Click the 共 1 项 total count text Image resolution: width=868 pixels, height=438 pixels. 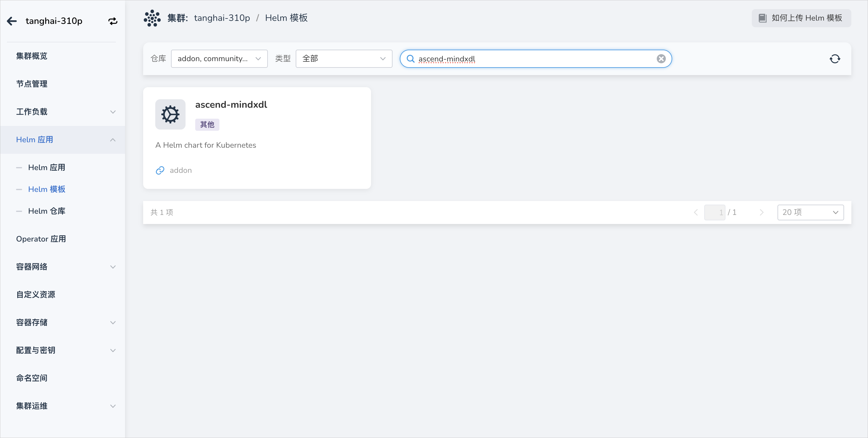point(161,212)
